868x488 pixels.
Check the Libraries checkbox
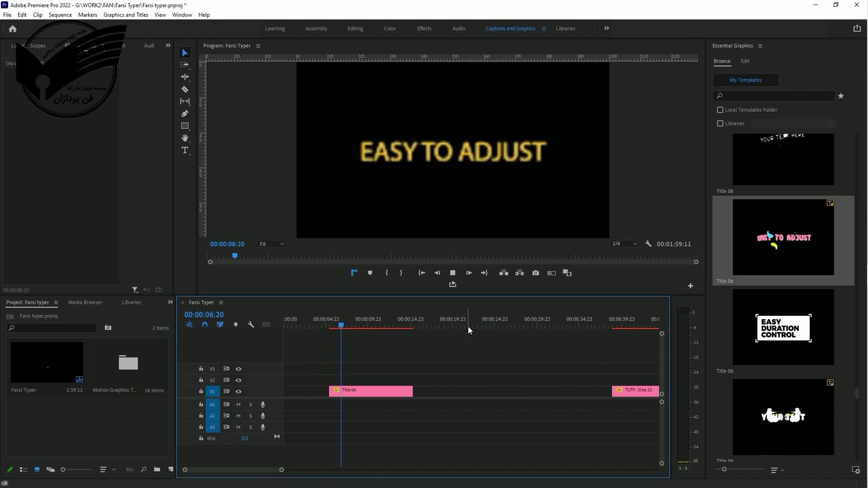720,123
